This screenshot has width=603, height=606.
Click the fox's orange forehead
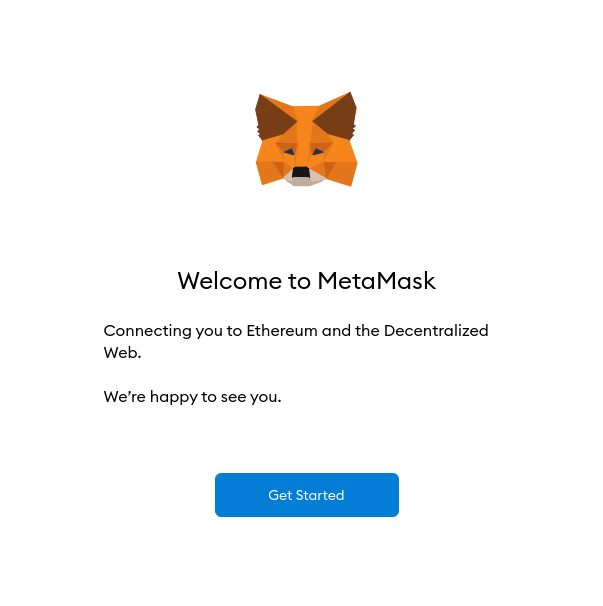tap(305, 124)
